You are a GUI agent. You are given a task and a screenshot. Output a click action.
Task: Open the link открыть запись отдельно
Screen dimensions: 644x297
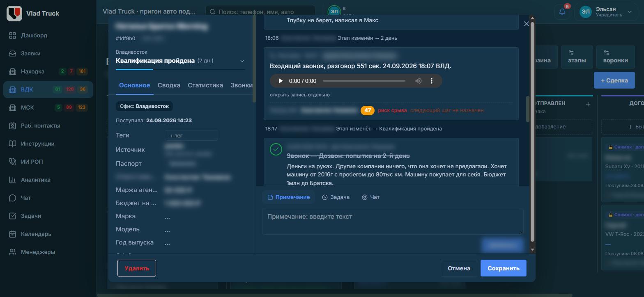click(300, 95)
